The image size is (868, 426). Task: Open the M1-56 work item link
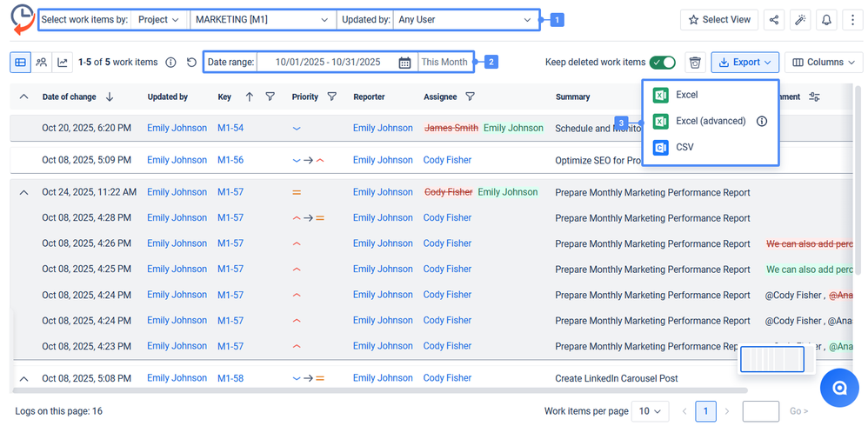pos(230,160)
